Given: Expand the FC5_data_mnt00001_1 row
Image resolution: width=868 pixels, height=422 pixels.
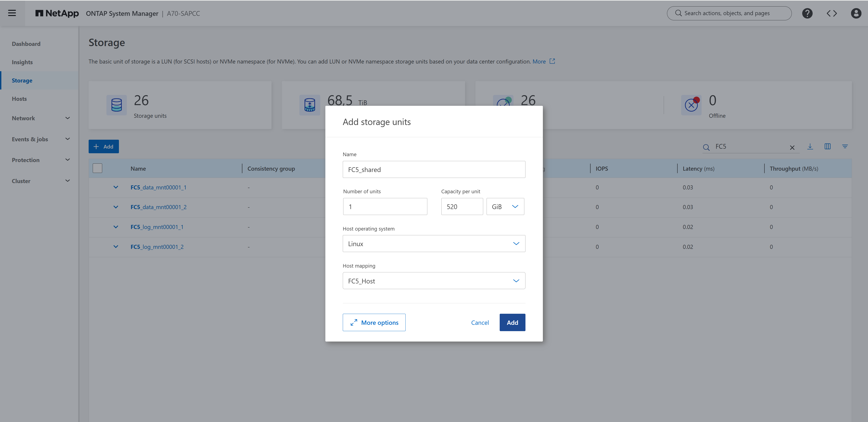Looking at the screenshot, I should [116, 187].
